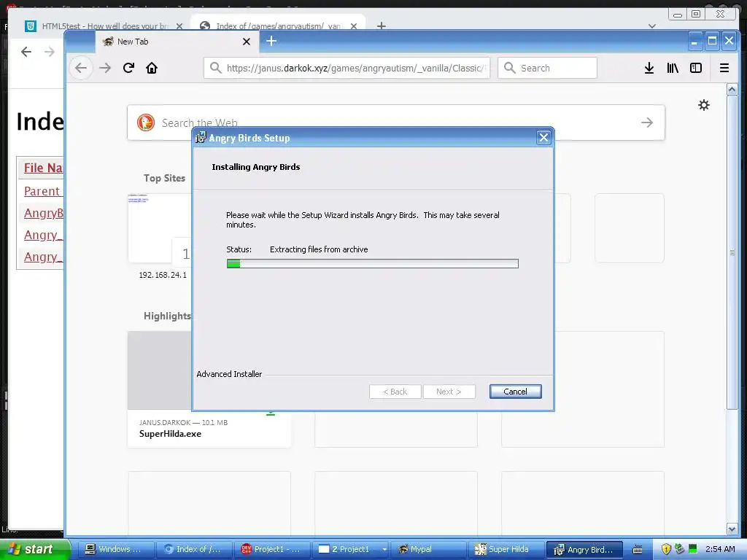Open the 192.168.24.1 top site thumbnail
747x560 pixels.
point(160,228)
